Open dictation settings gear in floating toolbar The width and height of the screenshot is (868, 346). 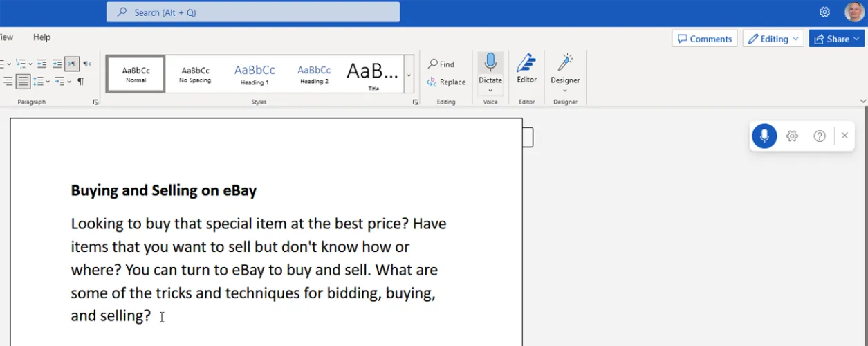pos(793,136)
